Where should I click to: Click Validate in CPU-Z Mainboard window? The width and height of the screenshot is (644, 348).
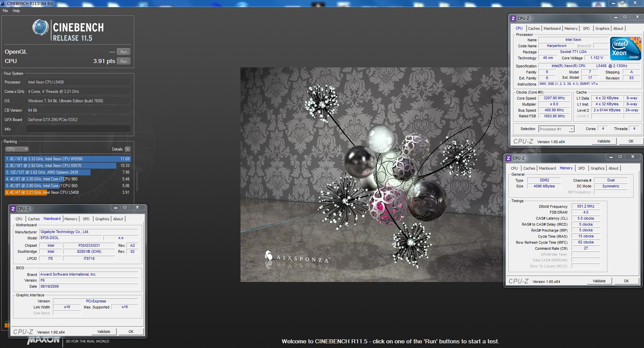pyautogui.click(x=104, y=332)
